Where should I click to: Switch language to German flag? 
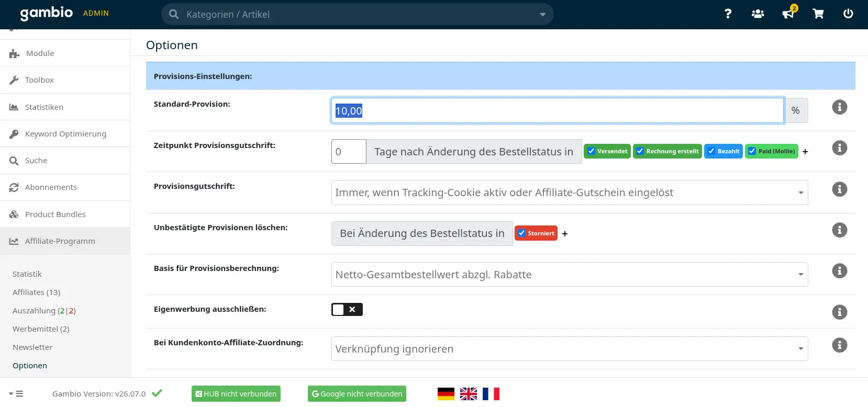pos(446,394)
